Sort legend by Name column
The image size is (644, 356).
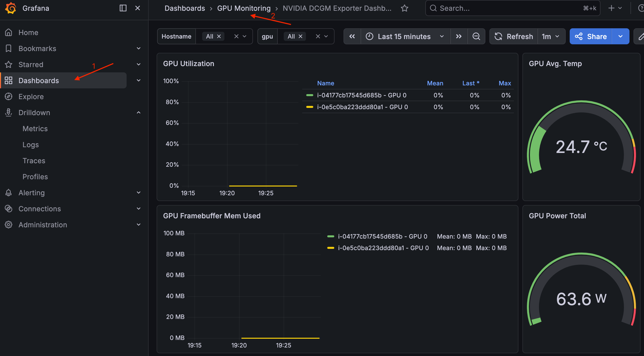click(x=326, y=83)
